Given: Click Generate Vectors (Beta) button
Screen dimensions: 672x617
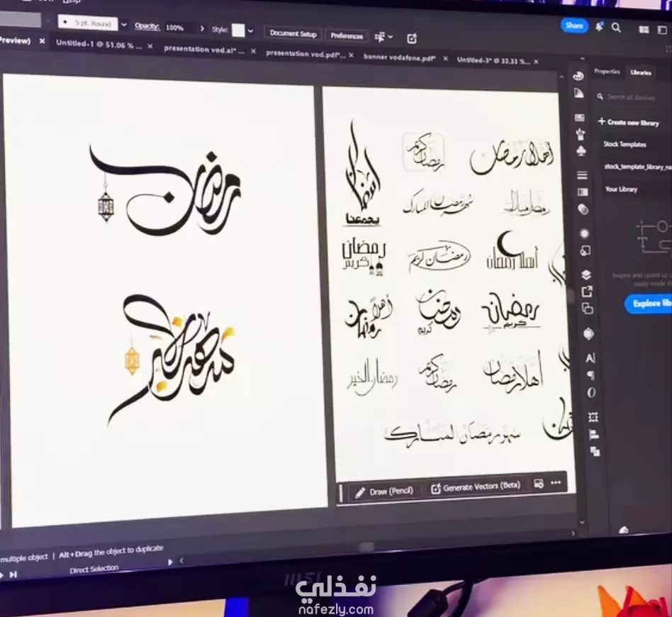Looking at the screenshot, I should pos(476,487).
